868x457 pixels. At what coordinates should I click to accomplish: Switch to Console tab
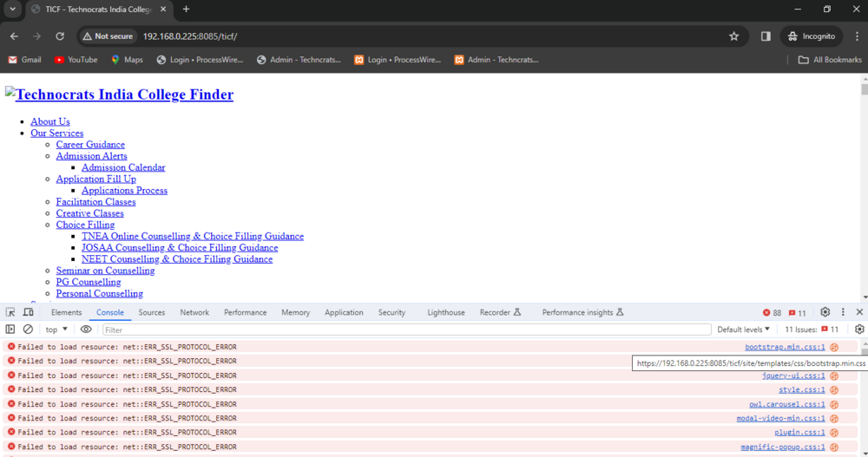pyautogui.click(x=110, y=312)
